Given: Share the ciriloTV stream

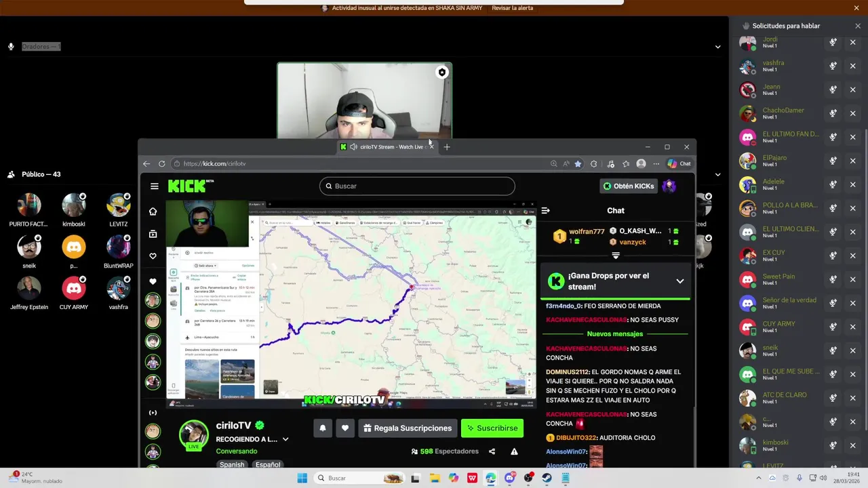Looking at the screenshot, I should pyautogui.click(x=492, y=451).
